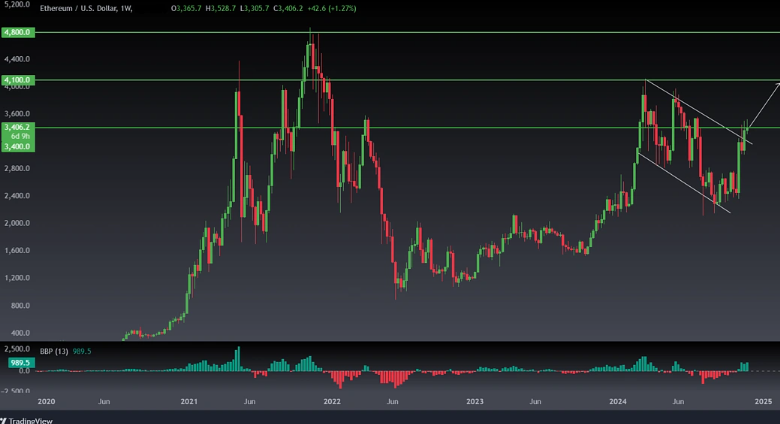The width and height of the screenshot is (780, 424).
Task: Click the TradingView logo
Action: click(x=27, y=421)
